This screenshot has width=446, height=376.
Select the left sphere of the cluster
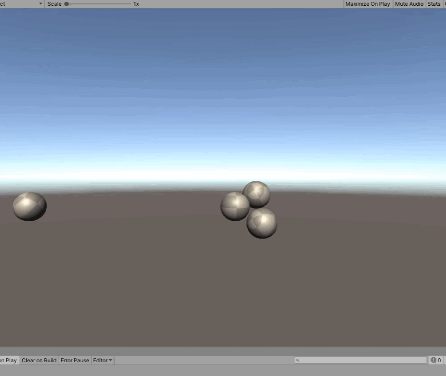click(234, 207)
